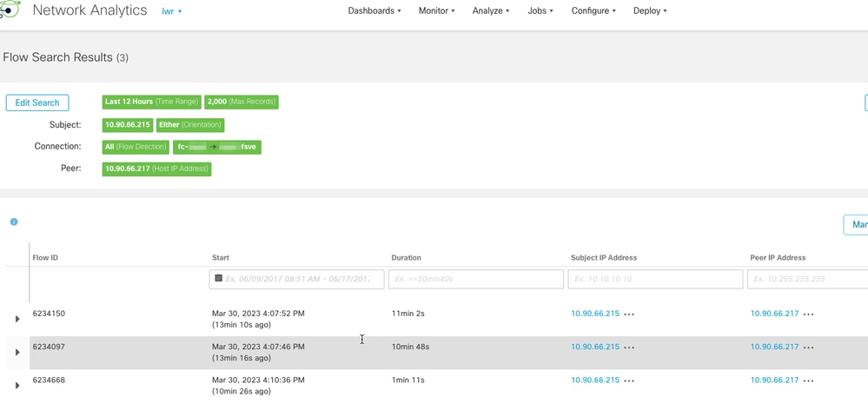Open the ellipsis menu beside subject IP of flow 6234097
The image size is (868, 404).
coord(629,348)
